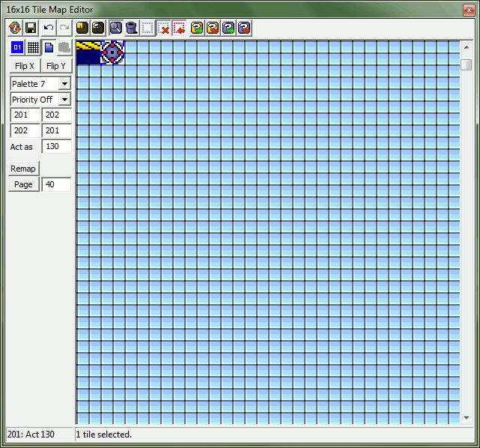The image size is (480, 448).
Task: Click yellow question block with green arrow
Action: (x=197, y=28)
